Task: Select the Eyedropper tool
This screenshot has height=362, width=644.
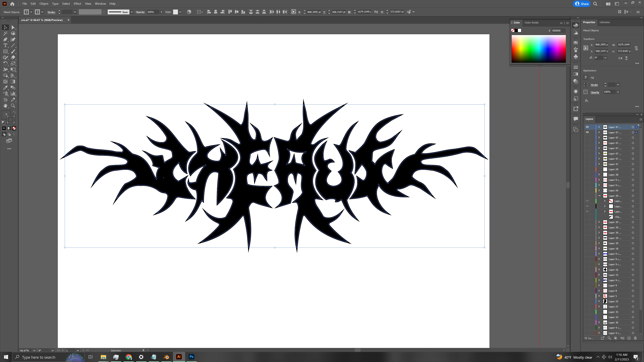Action: coord(5,88)
